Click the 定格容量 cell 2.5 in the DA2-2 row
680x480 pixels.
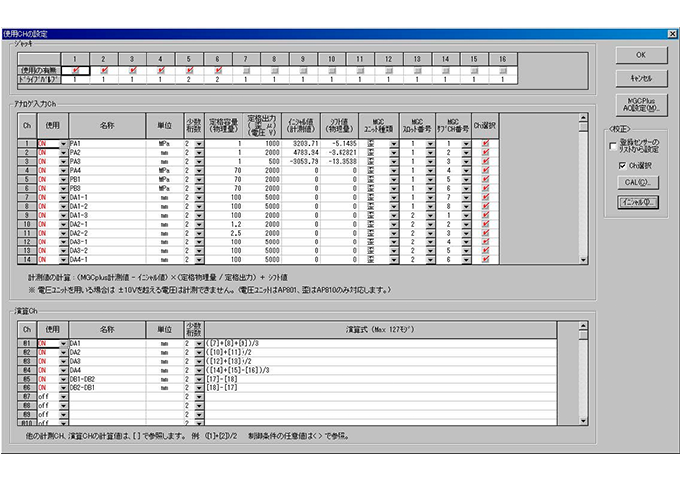[x=224, y=233]
